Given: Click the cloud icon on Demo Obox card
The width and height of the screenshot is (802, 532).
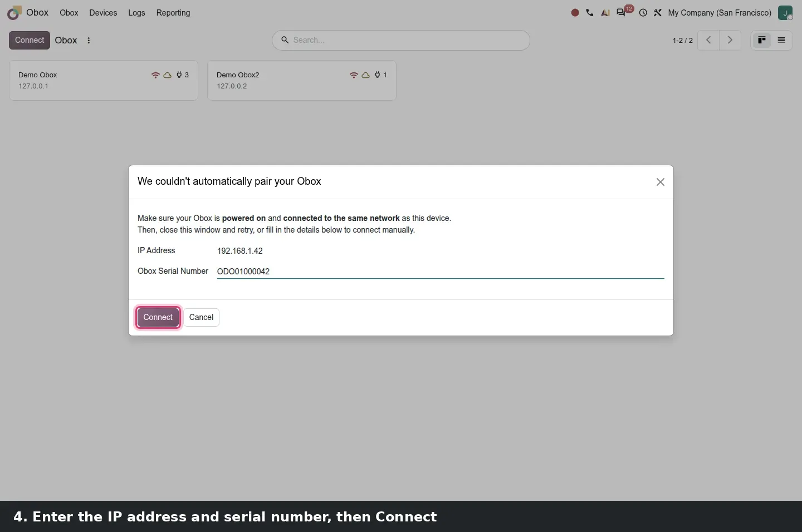Looking at the screenshot, I should tap(167, 75).
